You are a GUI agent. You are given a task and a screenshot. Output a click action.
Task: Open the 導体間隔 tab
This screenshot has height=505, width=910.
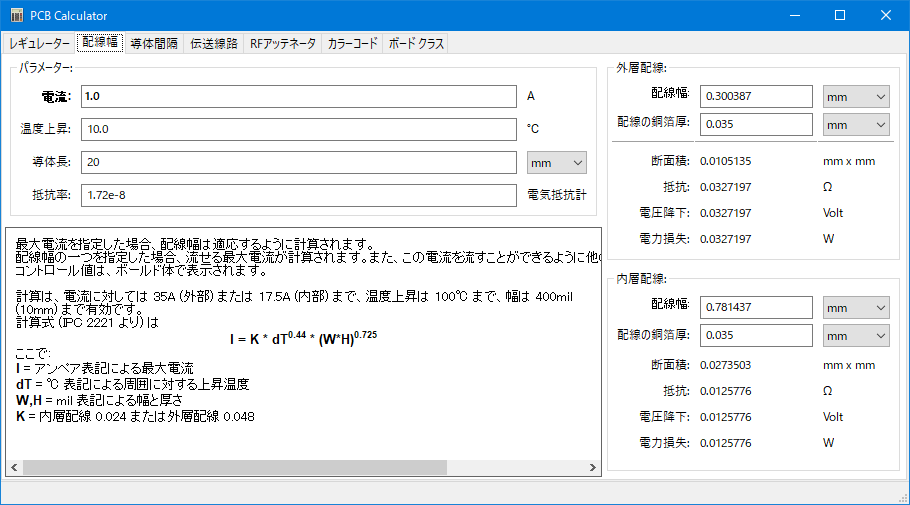click(154, 44)
